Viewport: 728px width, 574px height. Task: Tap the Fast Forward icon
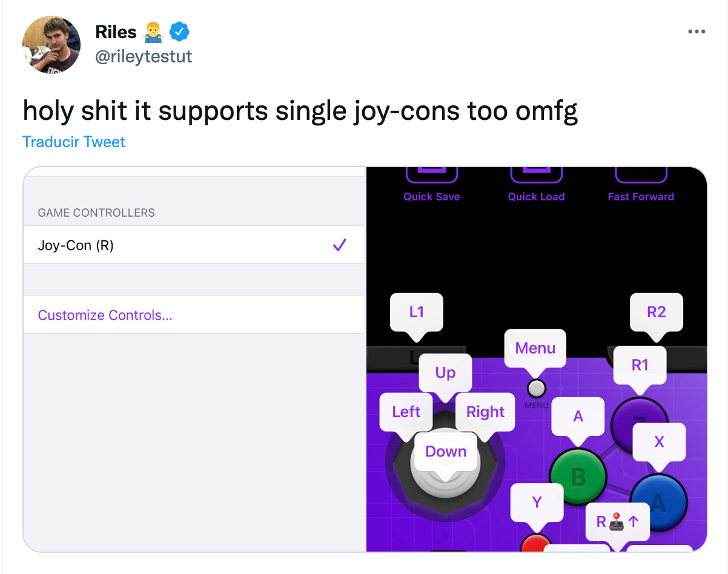pyautogui.click(x=641, y=175)
